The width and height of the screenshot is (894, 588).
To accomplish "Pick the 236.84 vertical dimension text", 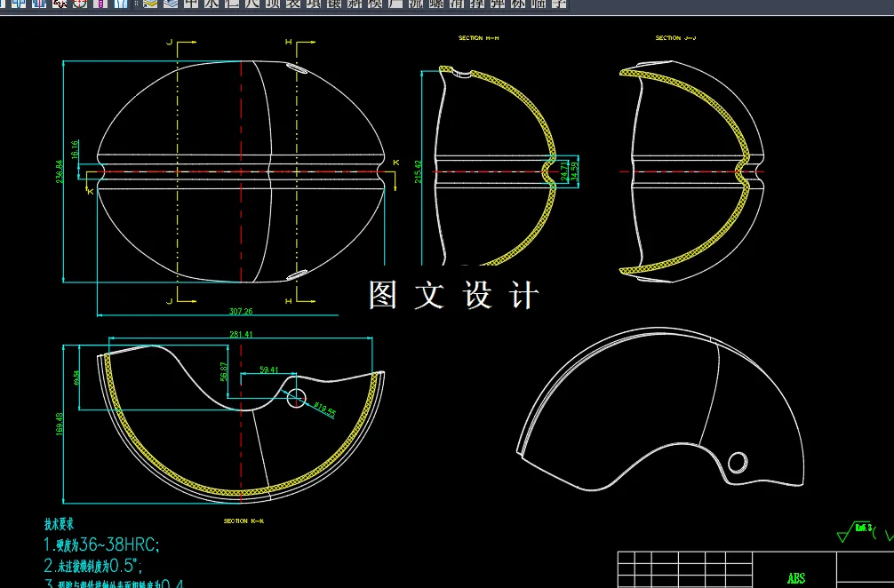I will tap(59, 171).
